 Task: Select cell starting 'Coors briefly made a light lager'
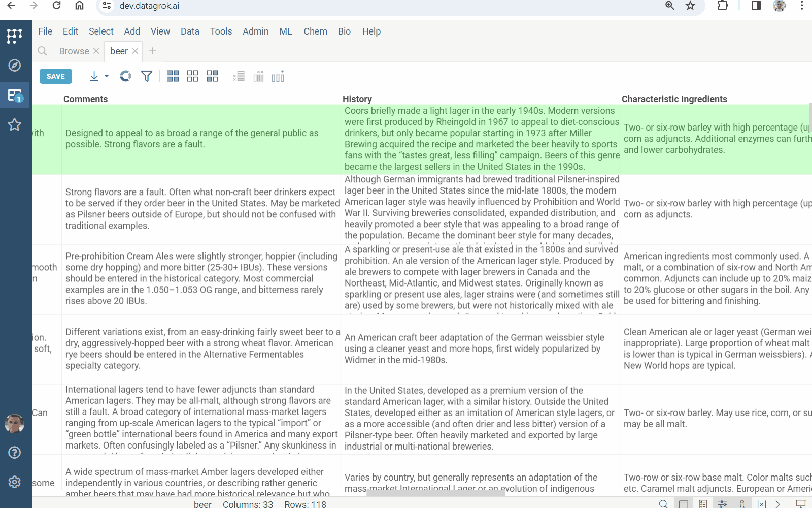click(480, 139)
